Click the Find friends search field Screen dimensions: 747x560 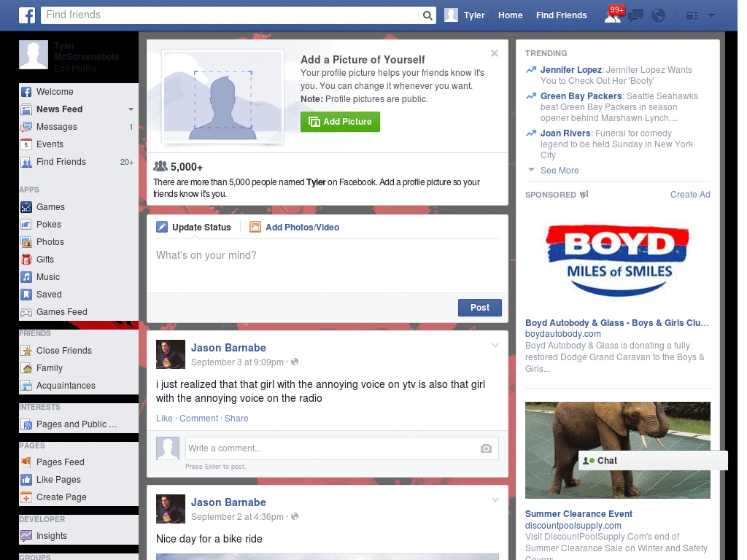click(231, 15)
